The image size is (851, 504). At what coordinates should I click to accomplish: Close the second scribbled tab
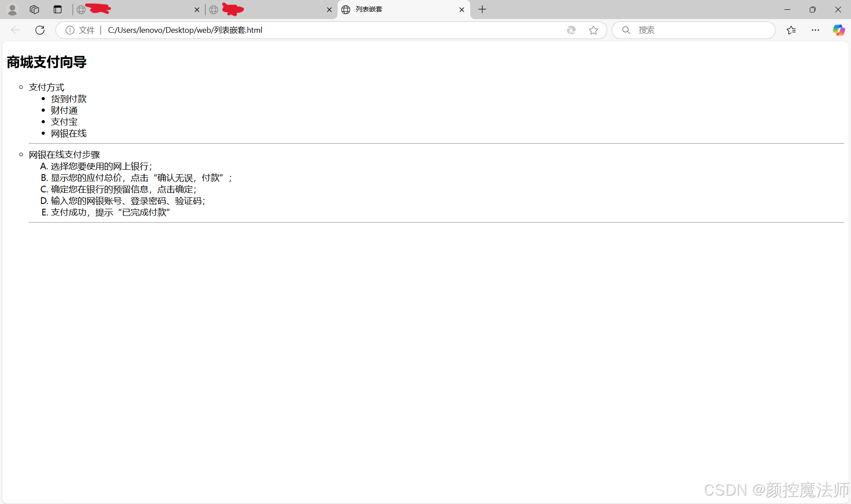pyautogui.click(x=329, y=10)
